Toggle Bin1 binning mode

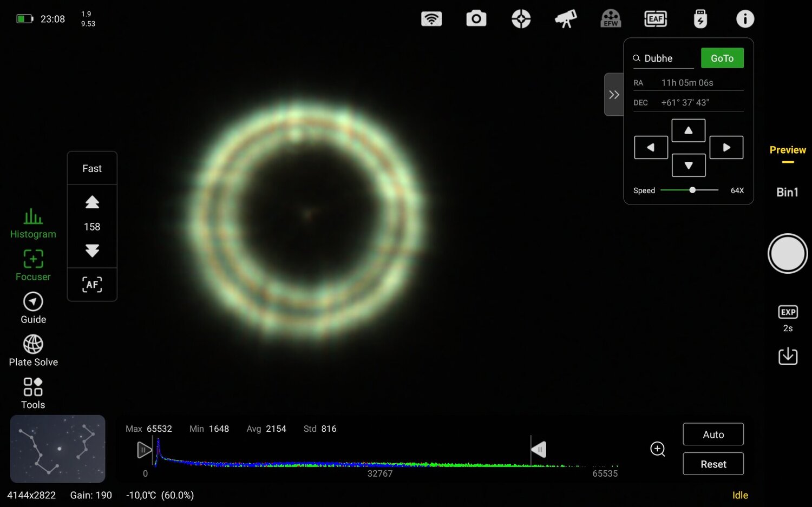point(787,192)
